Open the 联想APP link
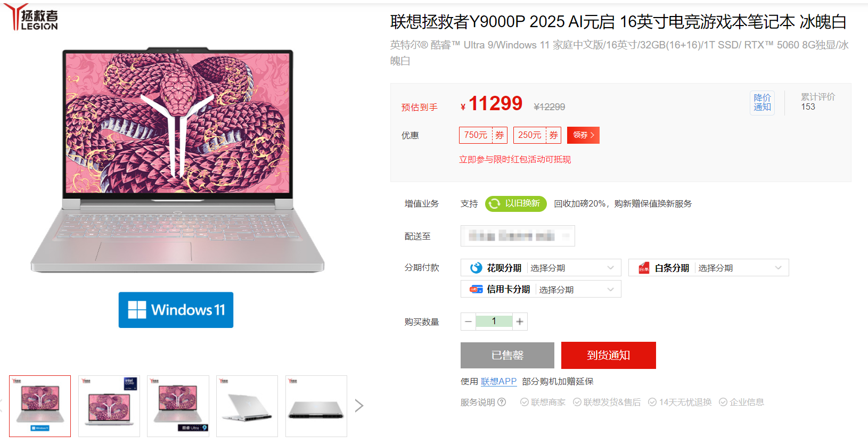 click(x=499, y=381)
